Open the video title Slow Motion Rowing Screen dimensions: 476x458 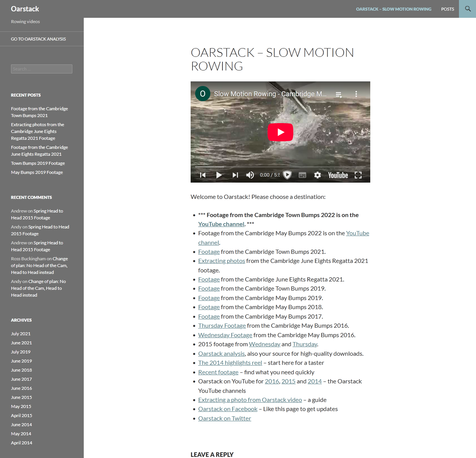270,94
